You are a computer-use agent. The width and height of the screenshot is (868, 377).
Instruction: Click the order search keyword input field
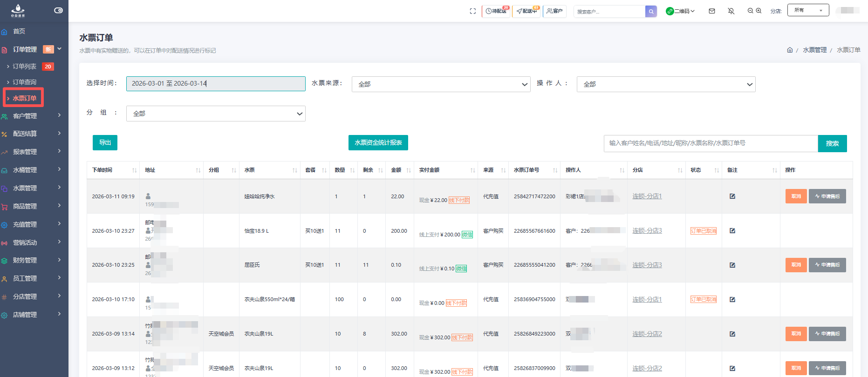[x=711, y=143]
